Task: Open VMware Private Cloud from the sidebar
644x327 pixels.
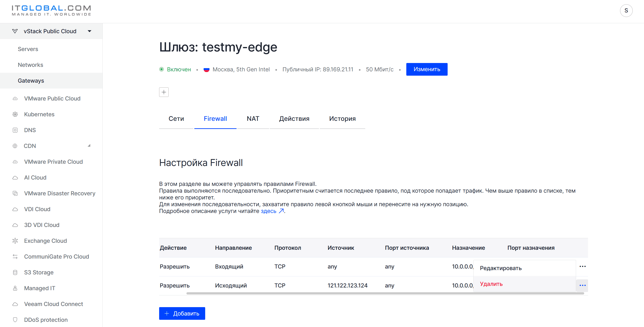Action: click(53, 162)
